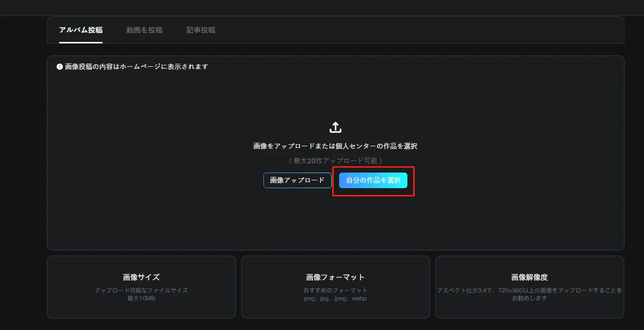644x330 pixels.
Task: Click the upload arrow icon
Action: point(335,128)
